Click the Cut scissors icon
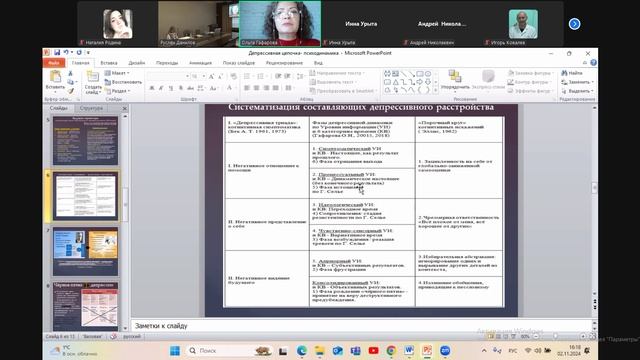 (70, 73)
